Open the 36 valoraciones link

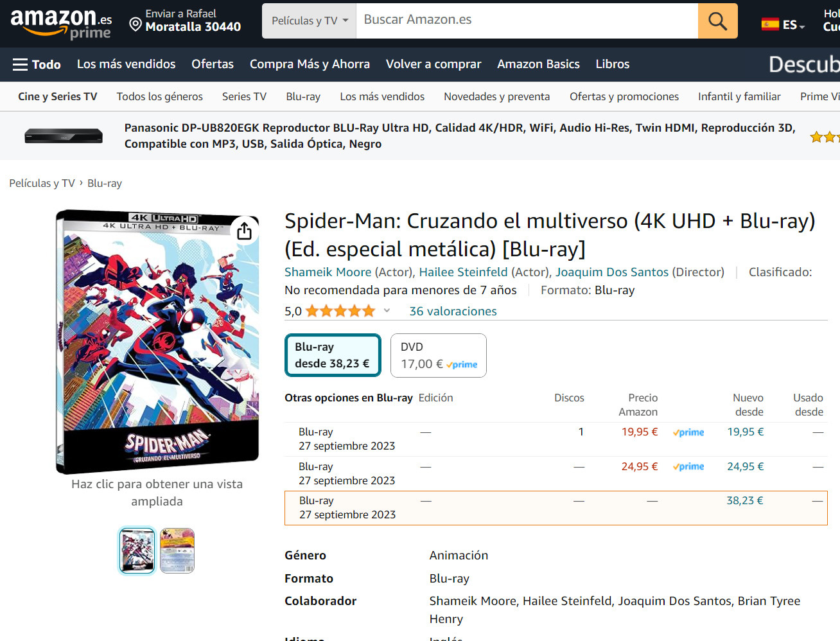point(453,312)
